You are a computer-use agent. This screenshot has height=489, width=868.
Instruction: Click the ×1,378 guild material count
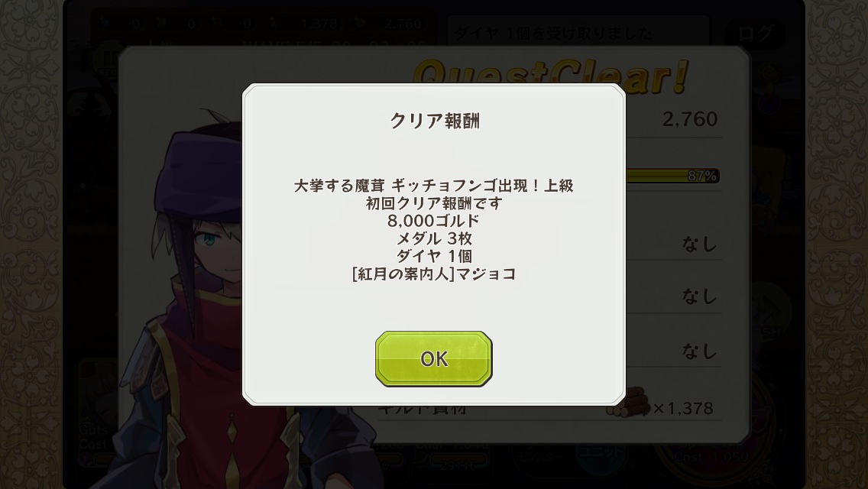(683, 409)
